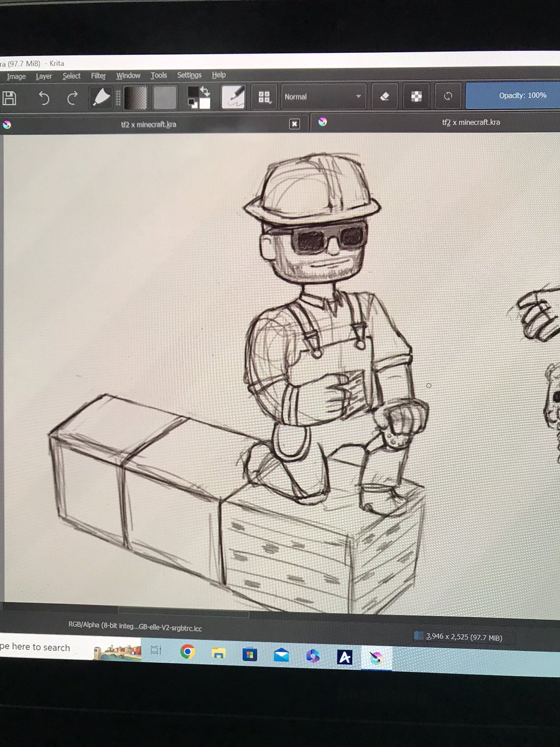The width and height of the screenshot is (560, 747).
Task: Open File Explorer from the taskbar
Action: pos(218,653)
